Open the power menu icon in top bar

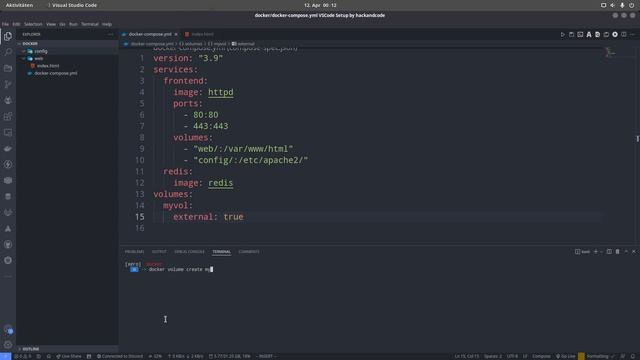click(631, 5)
